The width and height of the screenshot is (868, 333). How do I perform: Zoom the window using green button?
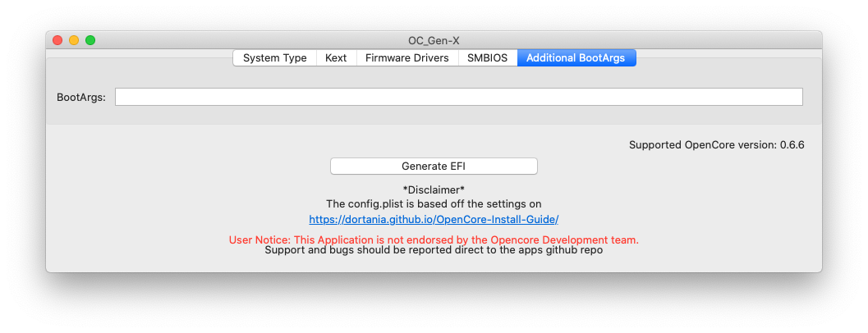pos(90,40)
